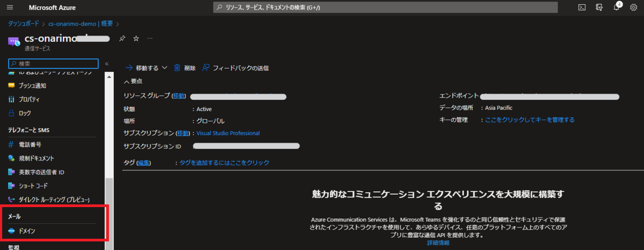Click the communication service resource icon
Screen dimensions: 644x250
(14, 42)
